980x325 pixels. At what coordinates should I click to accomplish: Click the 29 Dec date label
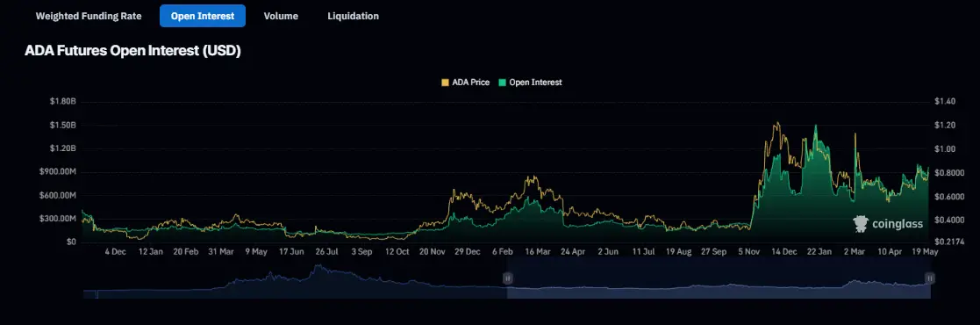click(468, 252)
